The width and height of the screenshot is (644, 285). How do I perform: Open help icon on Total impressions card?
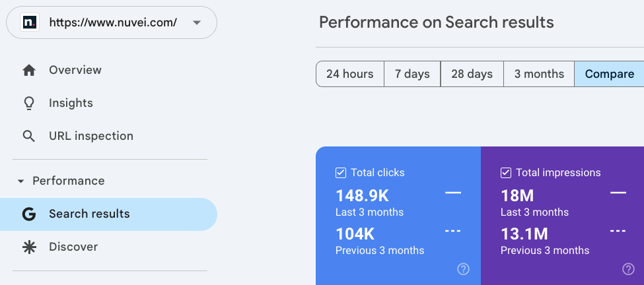click(x=629, y=269)
